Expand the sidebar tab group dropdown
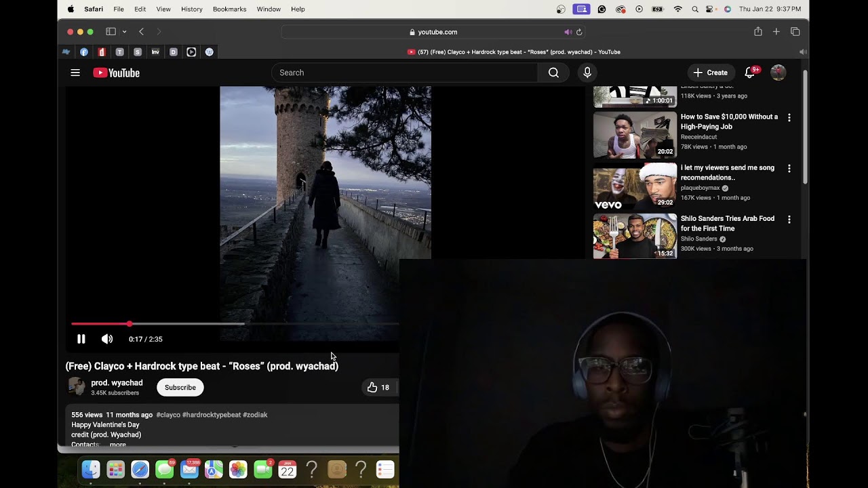Image resolution: width=868 pixels, height=488 pixels. pos(124,32)
